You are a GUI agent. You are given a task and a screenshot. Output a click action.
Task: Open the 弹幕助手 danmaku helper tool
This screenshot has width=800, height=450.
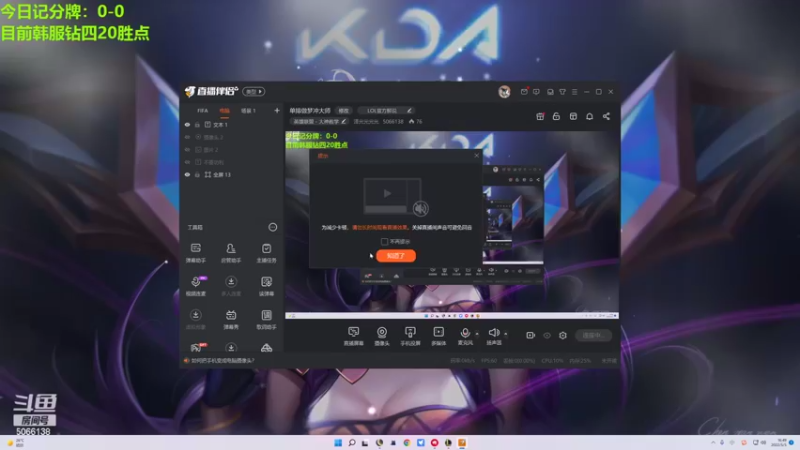195,253
